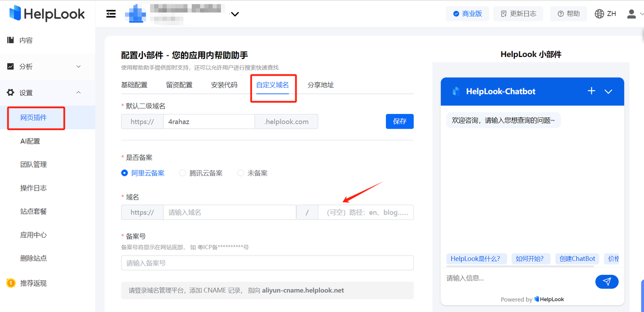Click the 推荐返现 coin icon

[10, 283]
